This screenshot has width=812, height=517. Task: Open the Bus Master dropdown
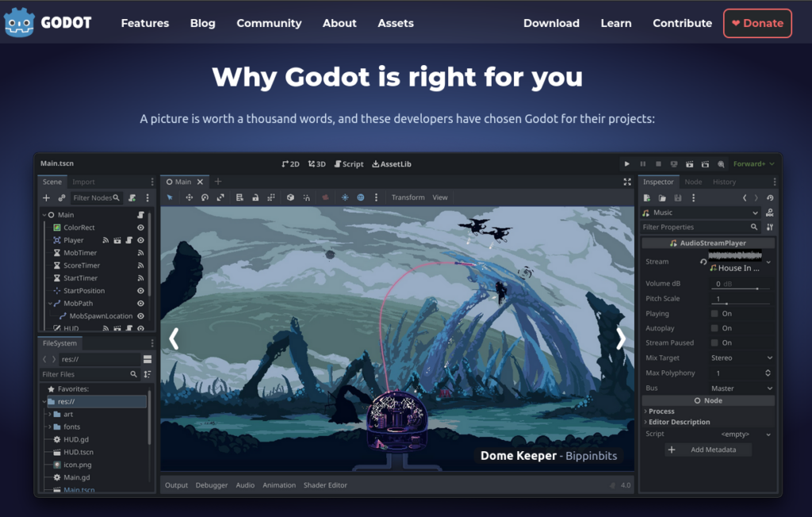[x=741, y=388]
